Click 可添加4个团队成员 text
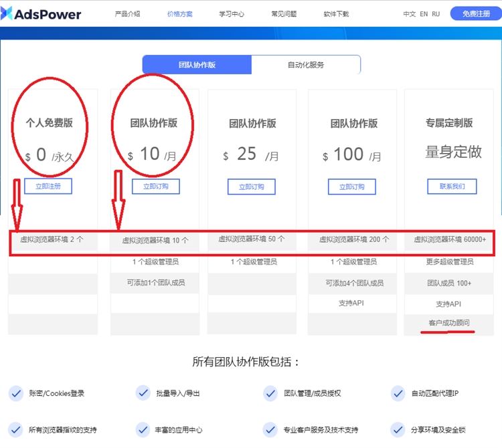Image resolution: width=502 pixels, height=448 pixels. (x=355, y=283)
